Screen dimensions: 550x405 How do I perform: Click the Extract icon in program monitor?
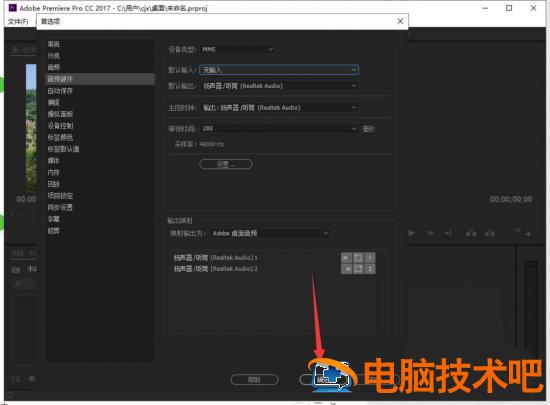[x=490, y=233]
